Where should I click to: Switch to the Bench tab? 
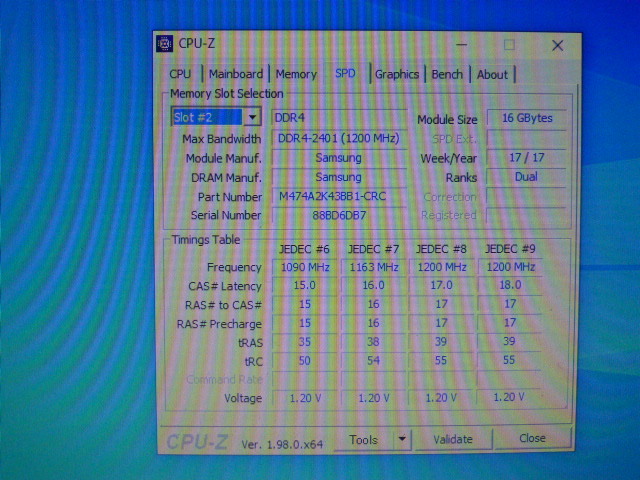click(x=447, y=74)
